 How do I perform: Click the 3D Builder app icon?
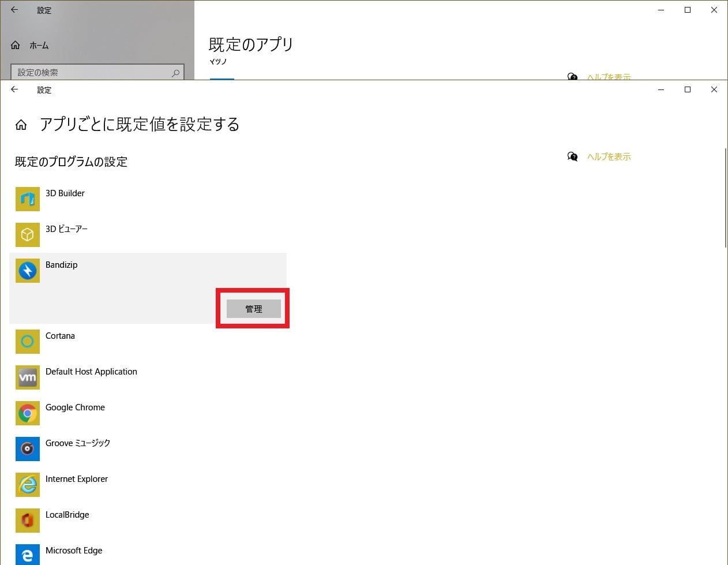click(x=28, y=199)
